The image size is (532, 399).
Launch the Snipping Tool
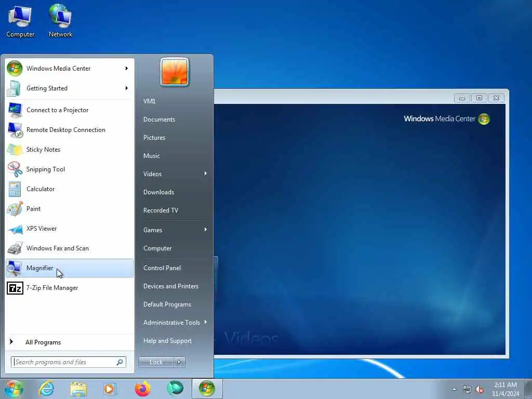(x=70, y=169)
